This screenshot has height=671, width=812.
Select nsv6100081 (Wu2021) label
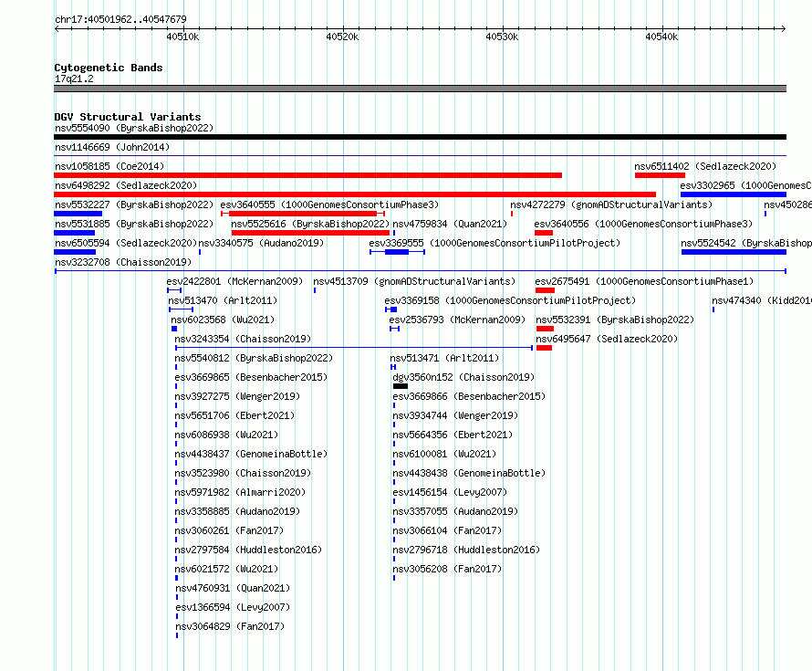pos(444,454)
